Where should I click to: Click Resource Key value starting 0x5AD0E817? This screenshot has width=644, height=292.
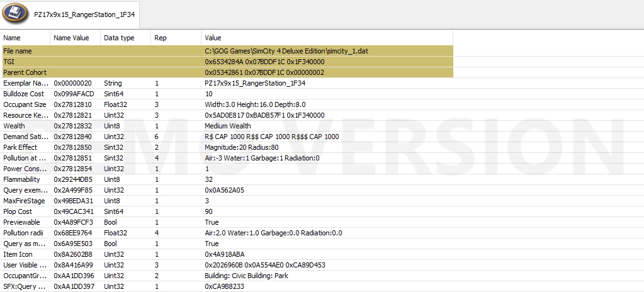[264, 115]
